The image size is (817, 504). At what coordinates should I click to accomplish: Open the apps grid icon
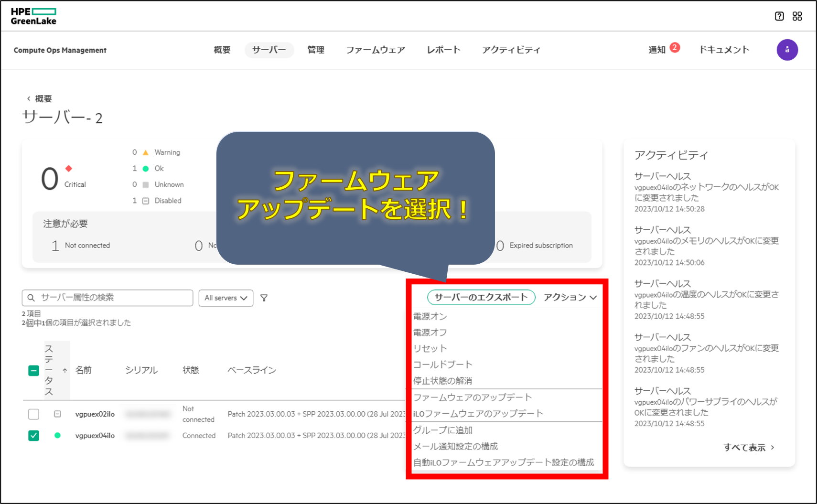click(797, 16)
